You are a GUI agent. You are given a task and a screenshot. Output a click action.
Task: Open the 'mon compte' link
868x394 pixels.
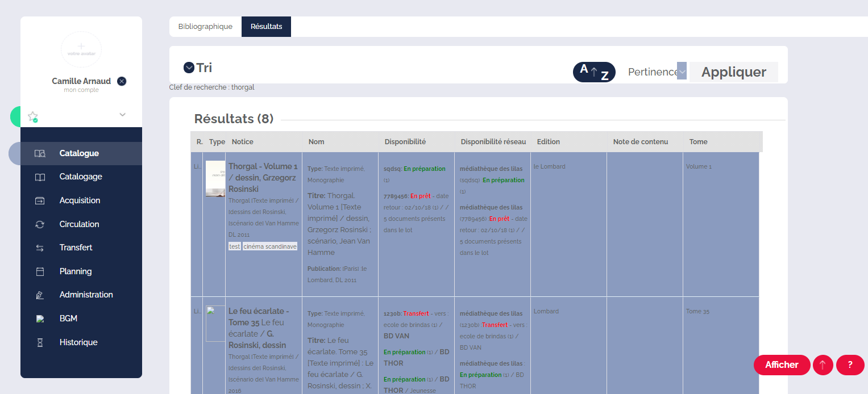tap(81, 90)
